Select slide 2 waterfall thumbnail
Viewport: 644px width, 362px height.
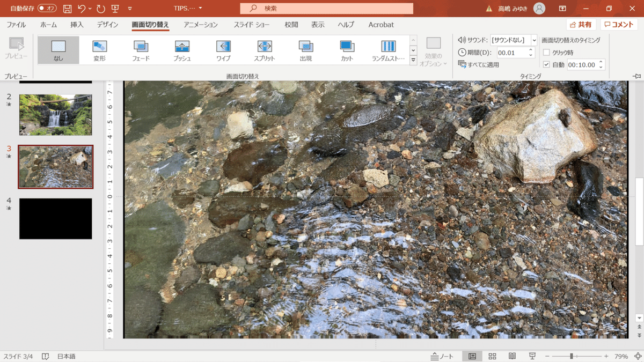coord(56,115)
